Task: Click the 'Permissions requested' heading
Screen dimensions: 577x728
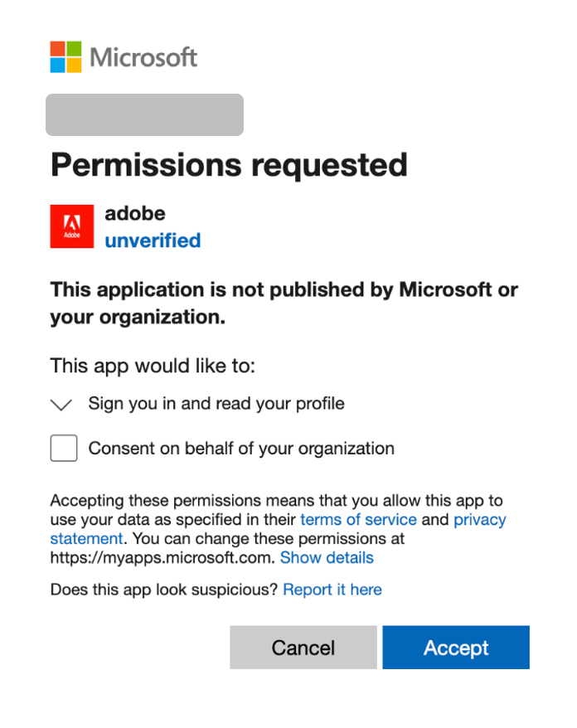Action: tap(229, 165)
